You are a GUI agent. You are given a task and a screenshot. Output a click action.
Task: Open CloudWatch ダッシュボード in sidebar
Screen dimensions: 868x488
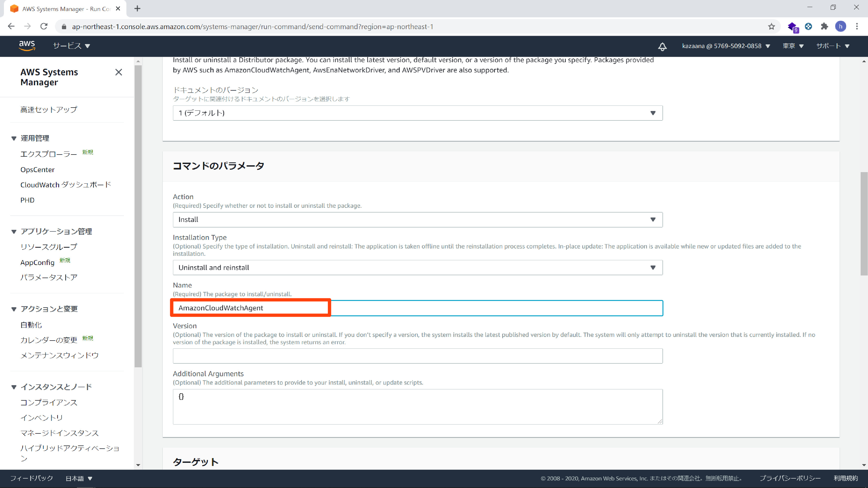66,184
